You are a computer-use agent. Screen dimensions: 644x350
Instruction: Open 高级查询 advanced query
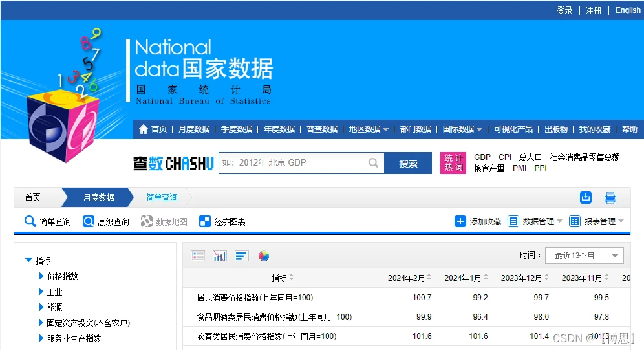(x=106, y=221)
